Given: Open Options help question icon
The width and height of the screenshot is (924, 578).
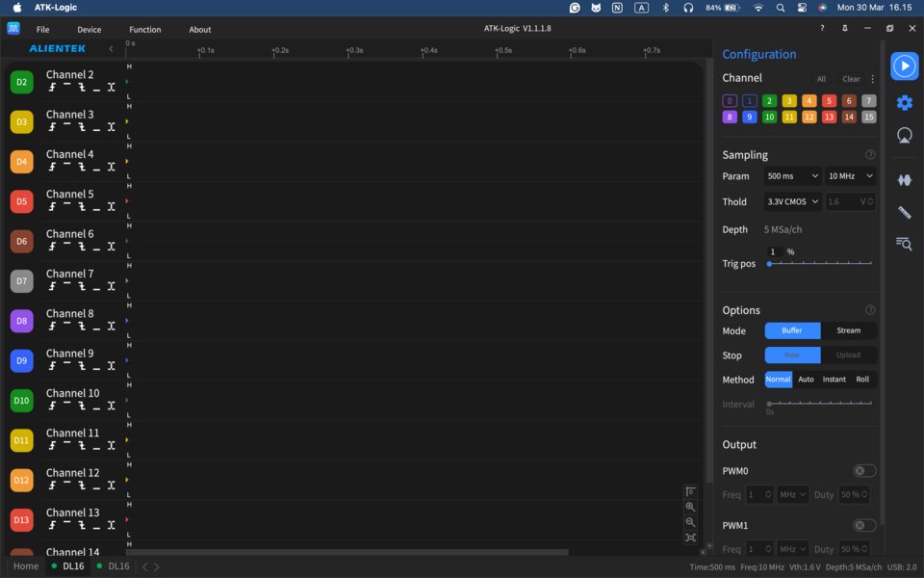Looking at the screenshot, I should [870, 310].
